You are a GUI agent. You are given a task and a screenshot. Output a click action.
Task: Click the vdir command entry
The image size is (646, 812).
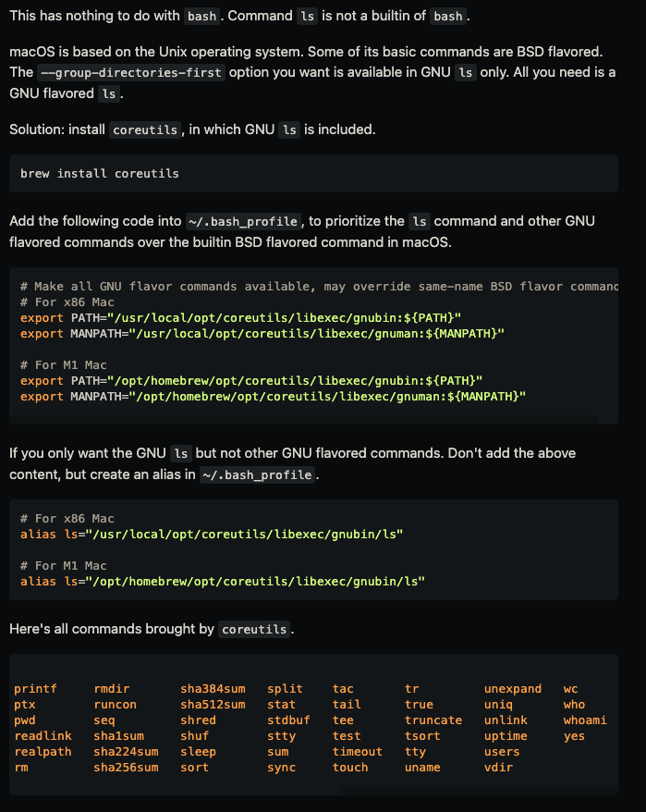(498, 768)
